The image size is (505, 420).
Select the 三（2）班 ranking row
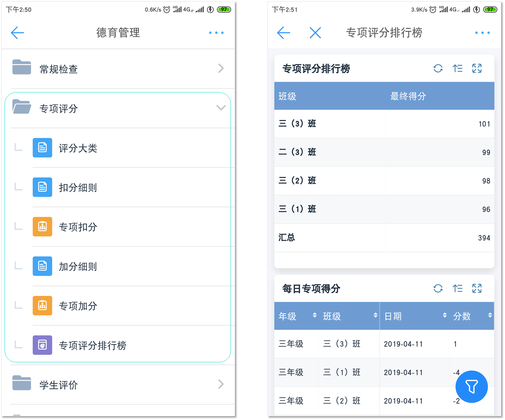(384, 181)
